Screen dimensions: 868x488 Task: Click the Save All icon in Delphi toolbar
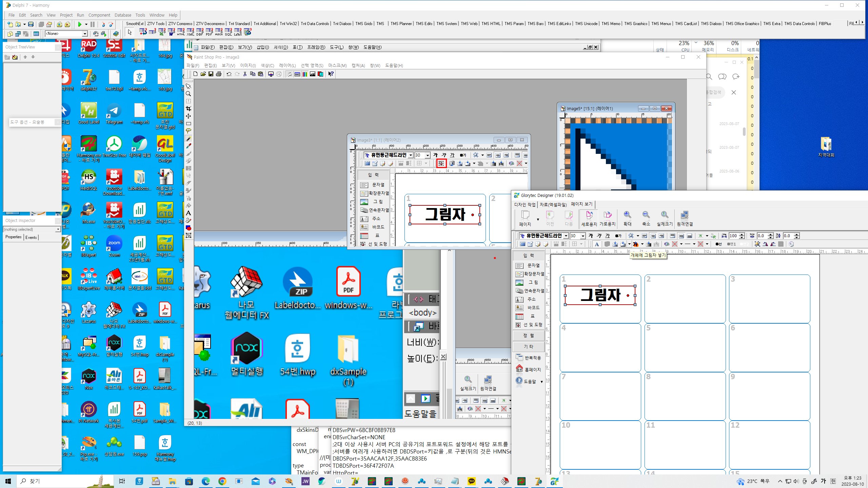point(41,24)
